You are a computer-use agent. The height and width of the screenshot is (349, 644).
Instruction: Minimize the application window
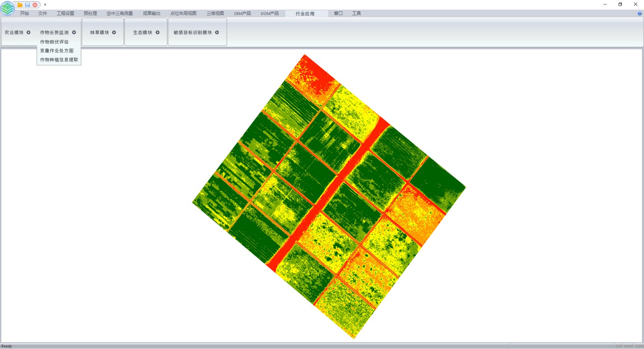click(605, 4)
